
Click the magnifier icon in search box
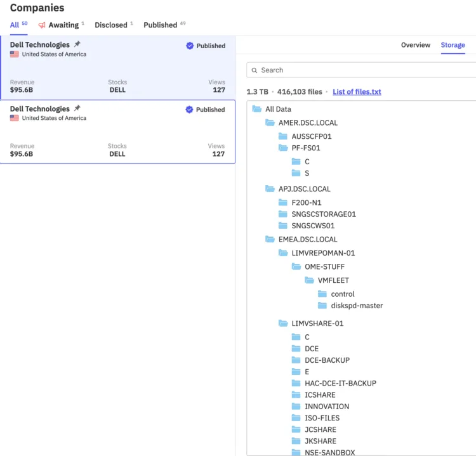[x=255, y=70]
